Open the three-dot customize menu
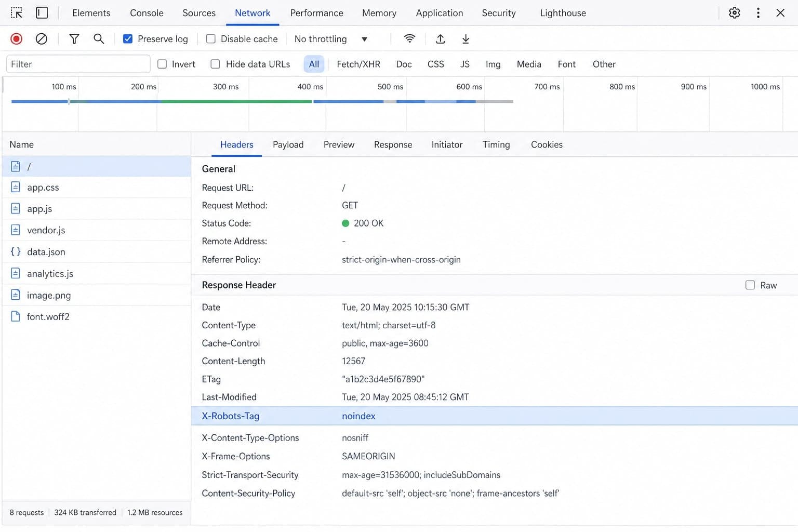Screen dimensions: 798x532 coord(758,13)
